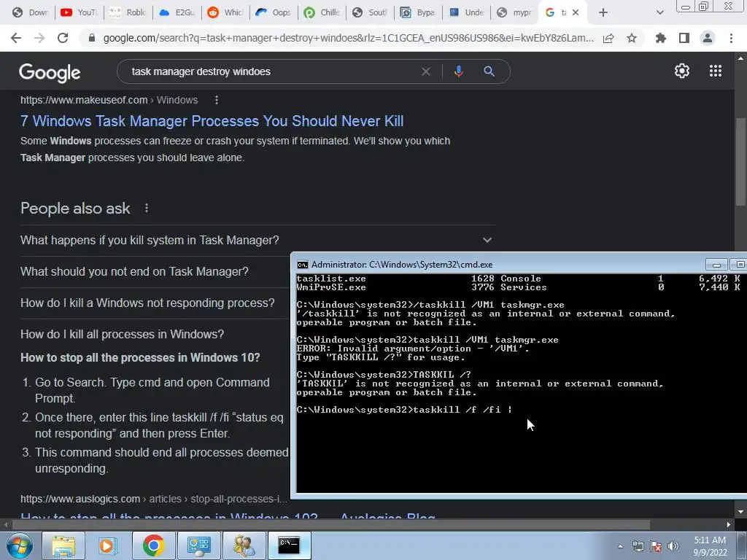Open Google apps grid

point(716,71)
